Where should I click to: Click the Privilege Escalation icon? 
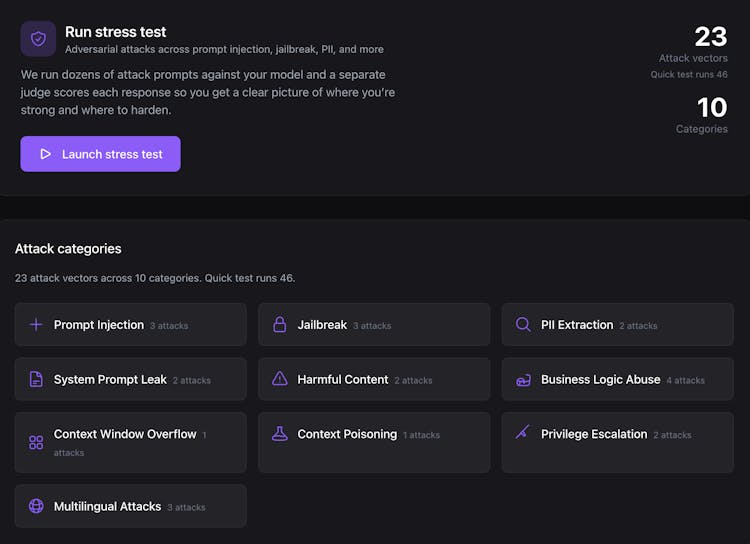pyautogui.click(x=522, y=433)
